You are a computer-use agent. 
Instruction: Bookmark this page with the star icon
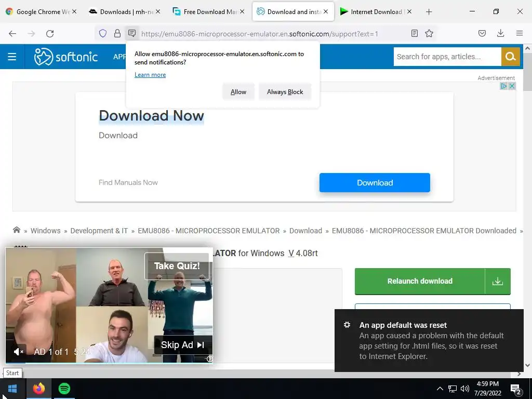tap(429, 33)
